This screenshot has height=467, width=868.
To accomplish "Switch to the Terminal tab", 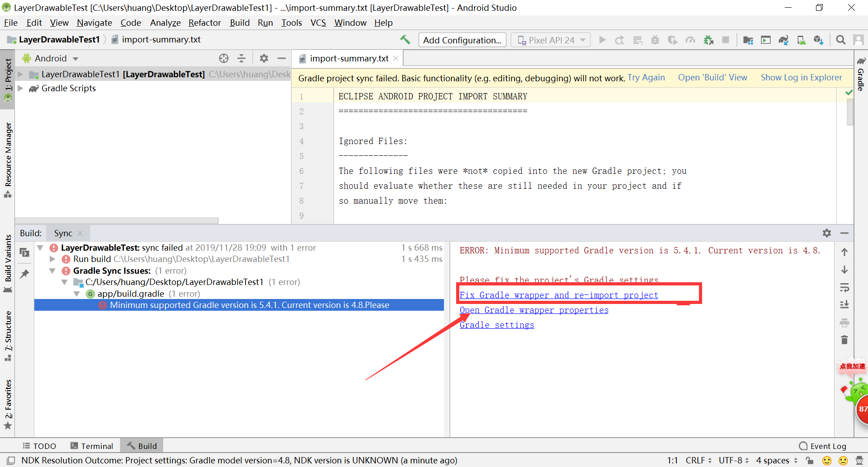I will coord(92,446).
